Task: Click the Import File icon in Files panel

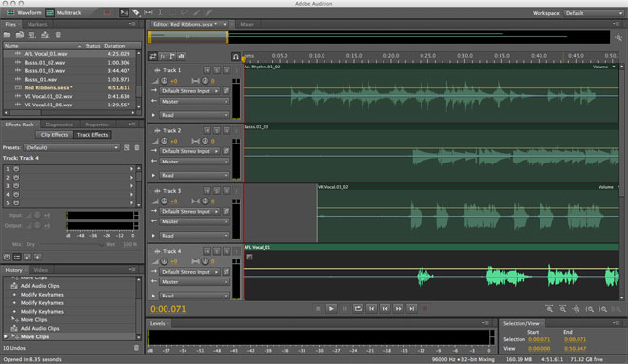Action: (x=20, y=35)
